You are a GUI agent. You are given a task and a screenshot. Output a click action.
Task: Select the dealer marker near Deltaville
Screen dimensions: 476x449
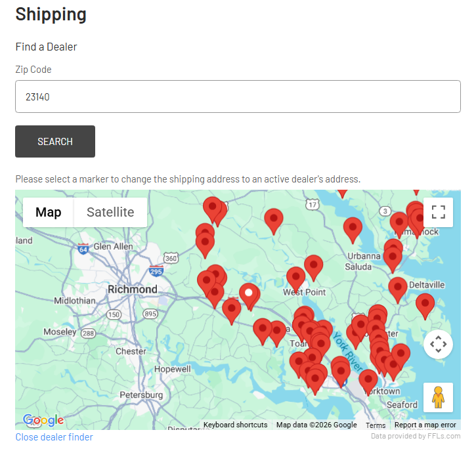[x=397, y=288]
